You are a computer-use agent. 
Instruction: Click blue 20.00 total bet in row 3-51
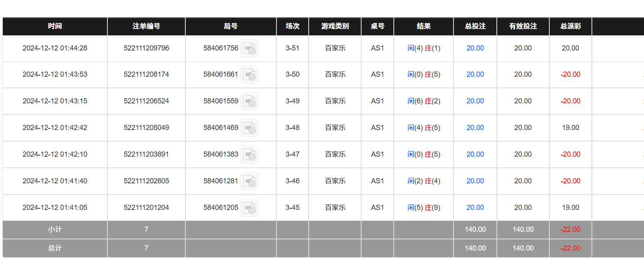tap(475, 48)
